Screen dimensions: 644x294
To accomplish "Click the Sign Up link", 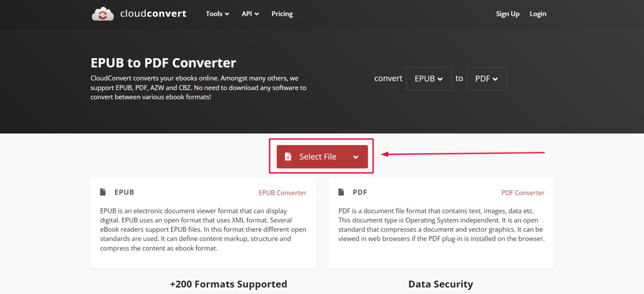I will pyautogui.click(x=508, y=14).
